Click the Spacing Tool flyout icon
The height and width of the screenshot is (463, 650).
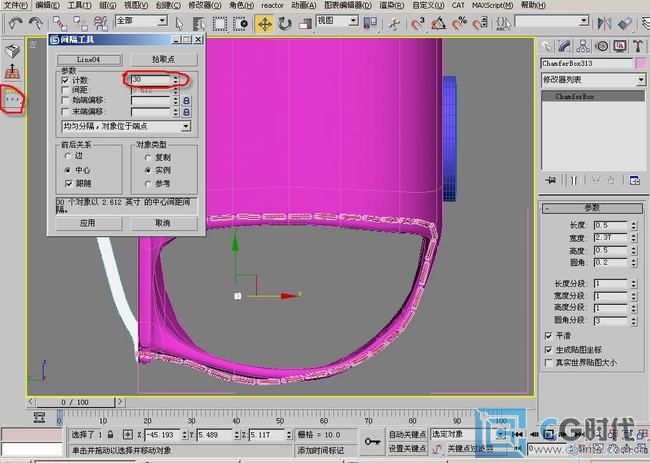tap(12, 100)
